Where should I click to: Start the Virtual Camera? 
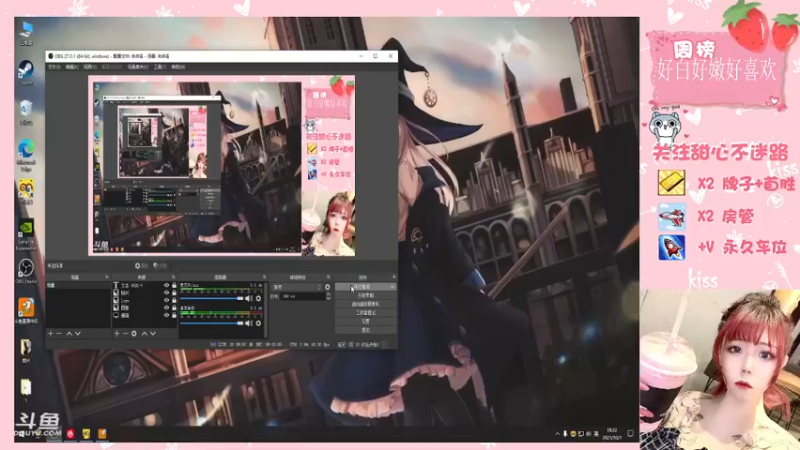[x=366, y=304]
